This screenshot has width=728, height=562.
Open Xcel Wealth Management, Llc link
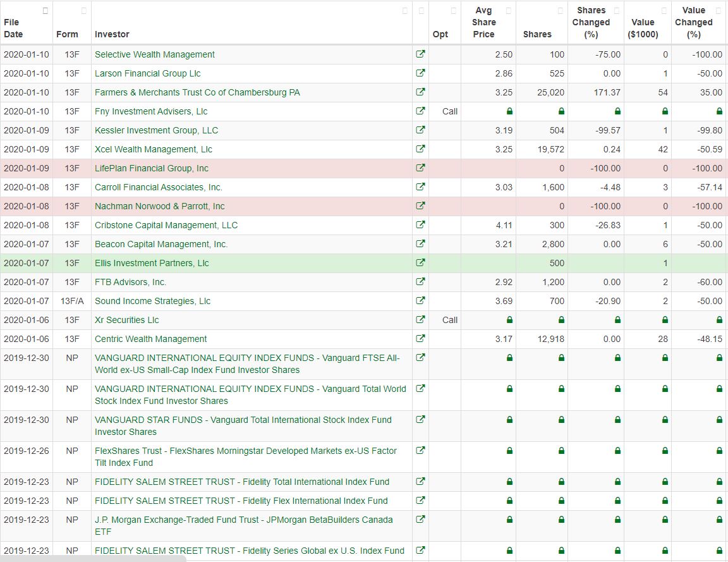pos(153,149)
